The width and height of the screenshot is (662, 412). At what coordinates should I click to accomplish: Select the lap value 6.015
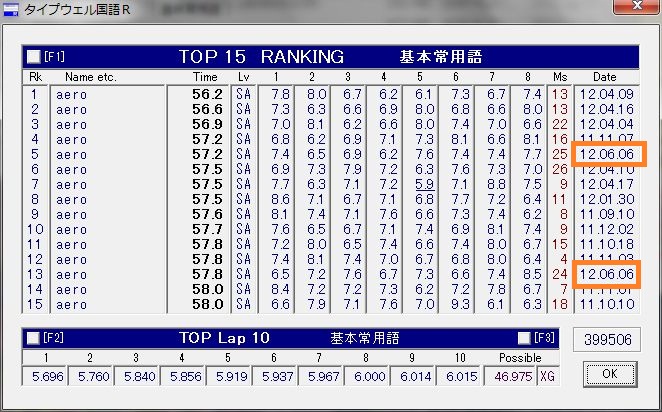pos(461,377)
